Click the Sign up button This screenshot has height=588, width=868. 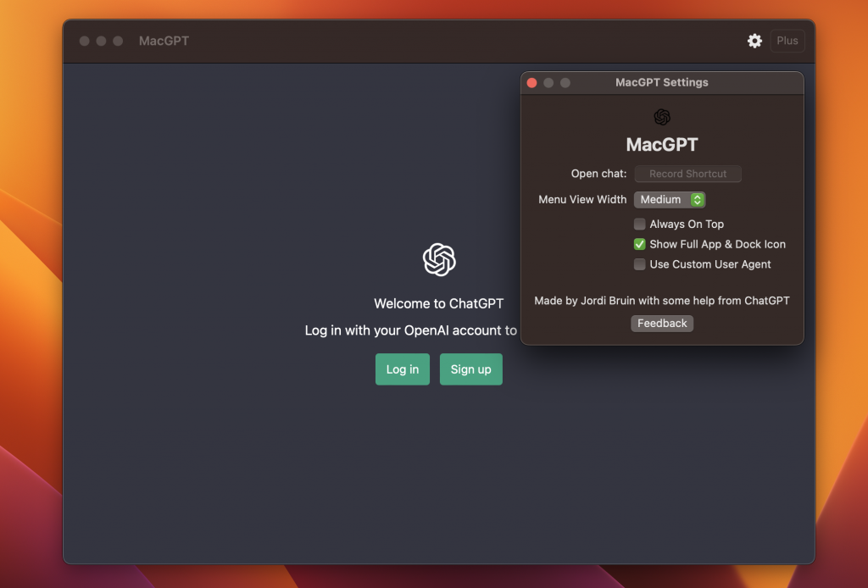(471, 369)
